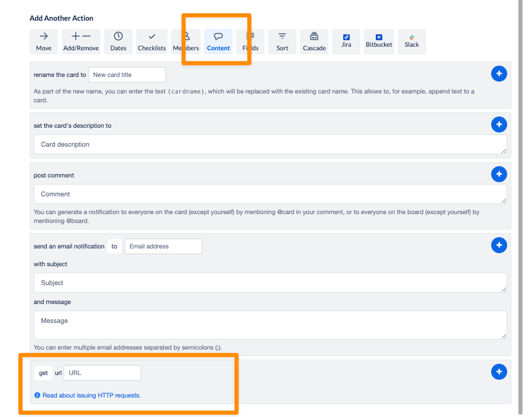
Task: Toggle the 'to' recipient option
Action: pos(114,246)
